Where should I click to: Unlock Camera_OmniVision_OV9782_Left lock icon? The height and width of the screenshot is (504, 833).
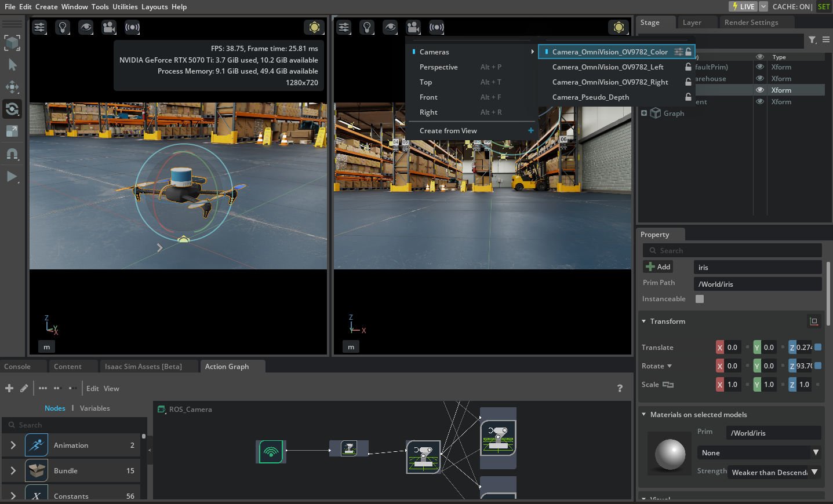tap(688, 67)
